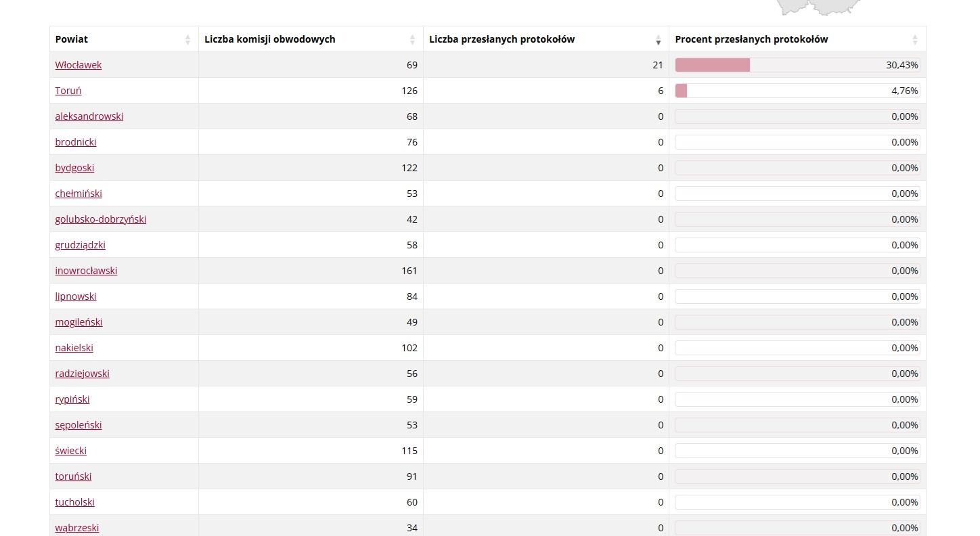Sort table by Powiat column arrows
Image resolution: width=980 pixels, height=536 pixels.
(187, 40)
